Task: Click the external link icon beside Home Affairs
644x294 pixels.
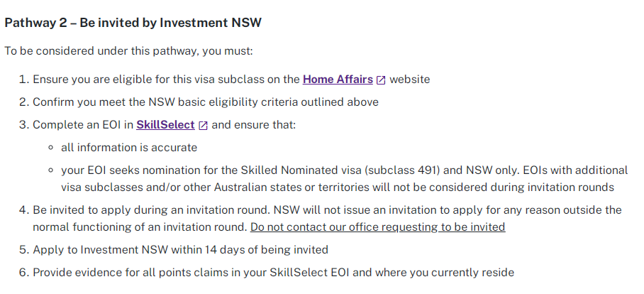Action: click(381, 80)
